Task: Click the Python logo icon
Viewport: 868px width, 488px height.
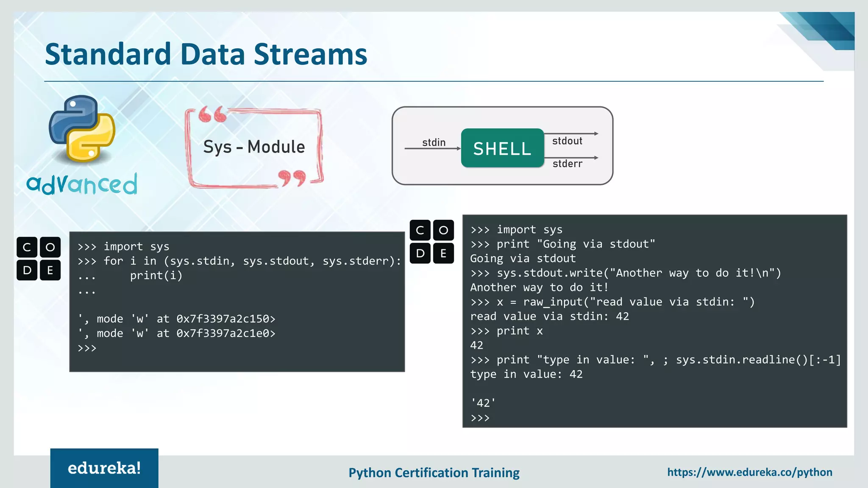Action: [x=82, y=129]
